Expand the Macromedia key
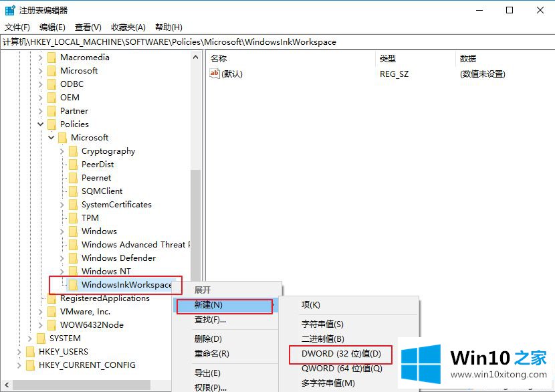 coord(40,58)
